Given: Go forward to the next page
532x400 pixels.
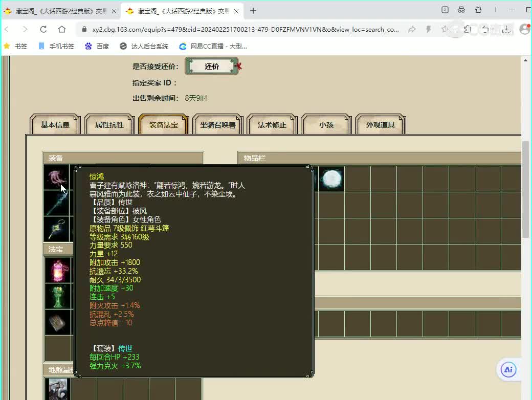Looking at the screenshot, I should [x=25, y=30].
